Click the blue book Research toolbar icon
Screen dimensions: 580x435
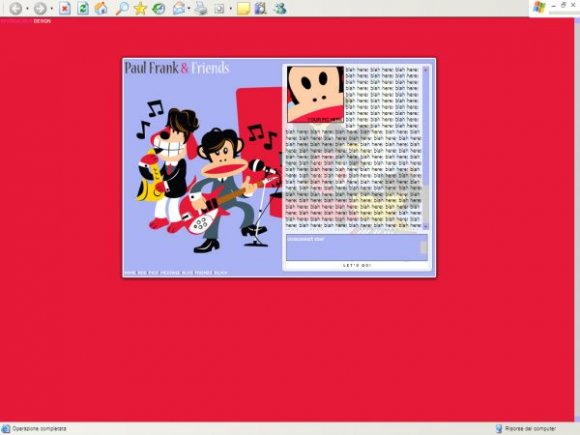pos(260,8)
